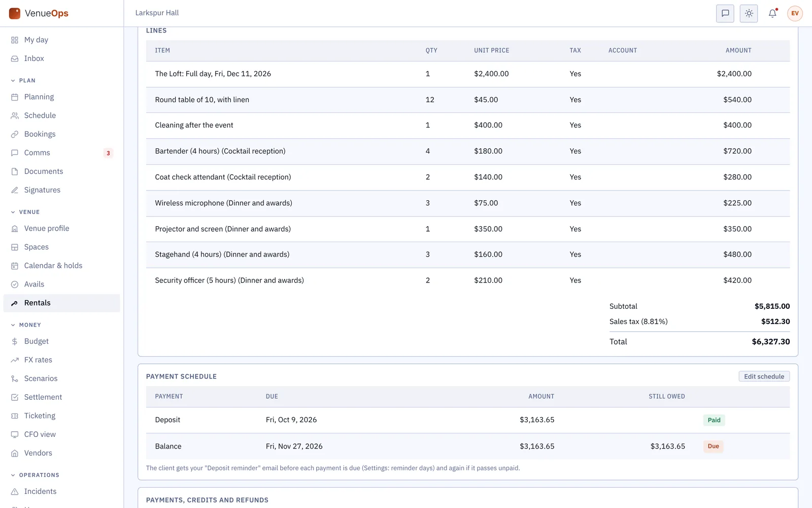Collapse the OPERATIONS section
The image size is (812, 508).
coord(35,475)
